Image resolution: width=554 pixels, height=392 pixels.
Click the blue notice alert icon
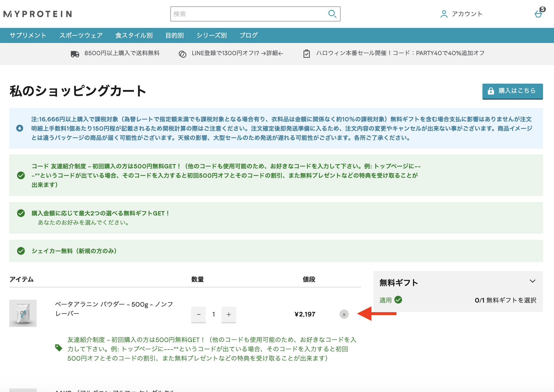[x=20, y=128]
